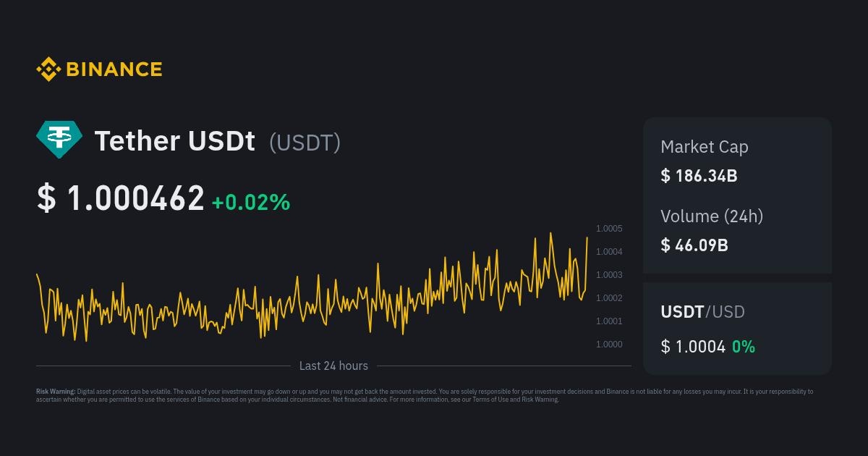868x456 pixels.
Task: Click the $ 1.000462 price value
Action: 121,198
